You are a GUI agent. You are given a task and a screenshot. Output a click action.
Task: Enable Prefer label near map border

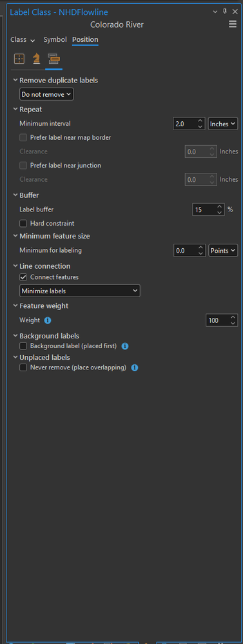(x=23, y=137)
